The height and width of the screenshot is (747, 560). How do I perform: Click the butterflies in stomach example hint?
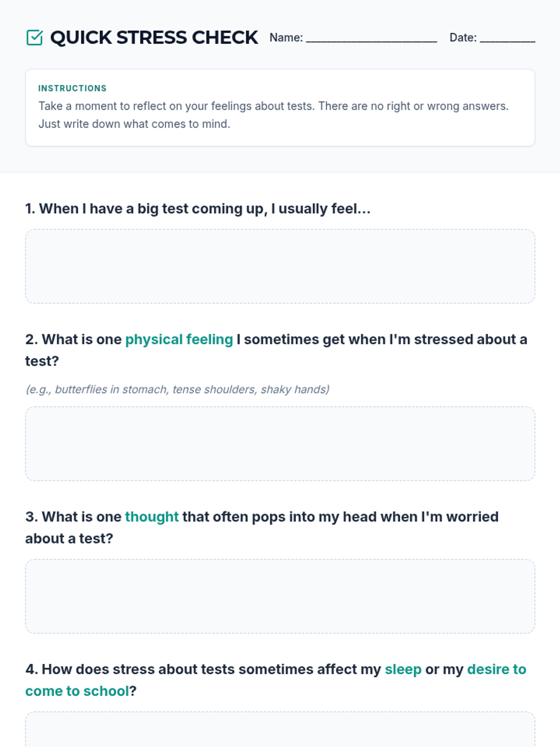tap(177, 389)
